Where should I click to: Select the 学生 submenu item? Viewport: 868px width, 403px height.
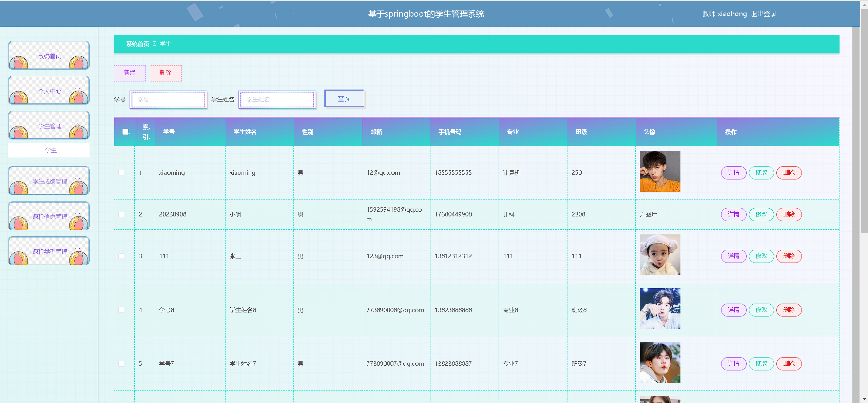[x=49, y=150]
